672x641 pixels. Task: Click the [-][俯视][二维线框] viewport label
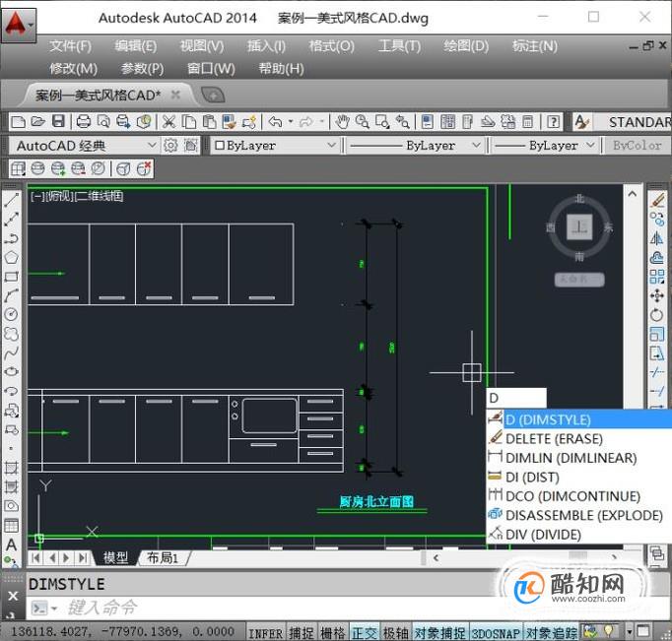click(77, 197)
